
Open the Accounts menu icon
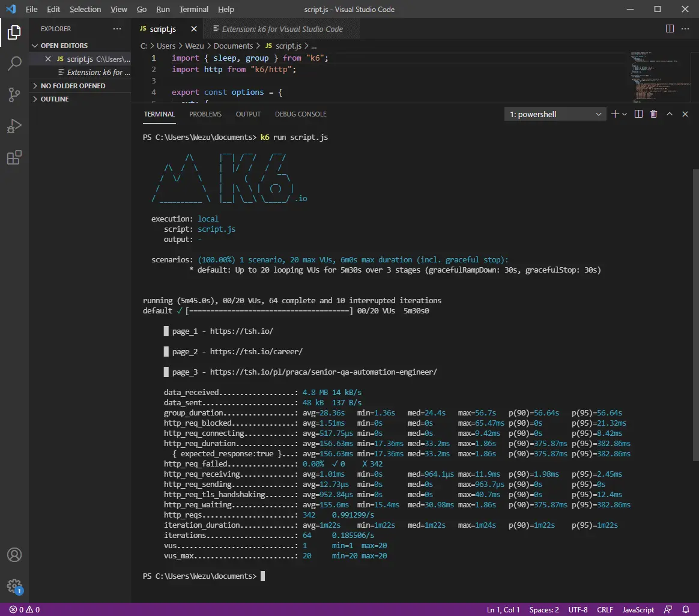tap(14, 555)
